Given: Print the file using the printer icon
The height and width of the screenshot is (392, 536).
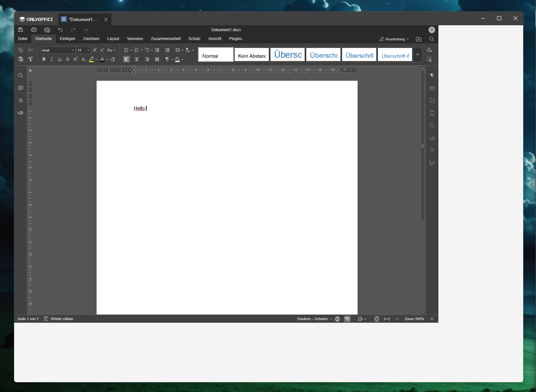Looking at the screenshot, I should 34,30.
